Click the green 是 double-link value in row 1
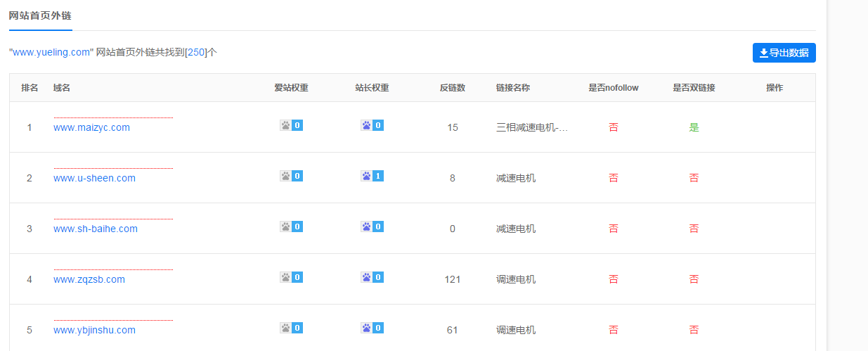 click(x=694, y=127)
